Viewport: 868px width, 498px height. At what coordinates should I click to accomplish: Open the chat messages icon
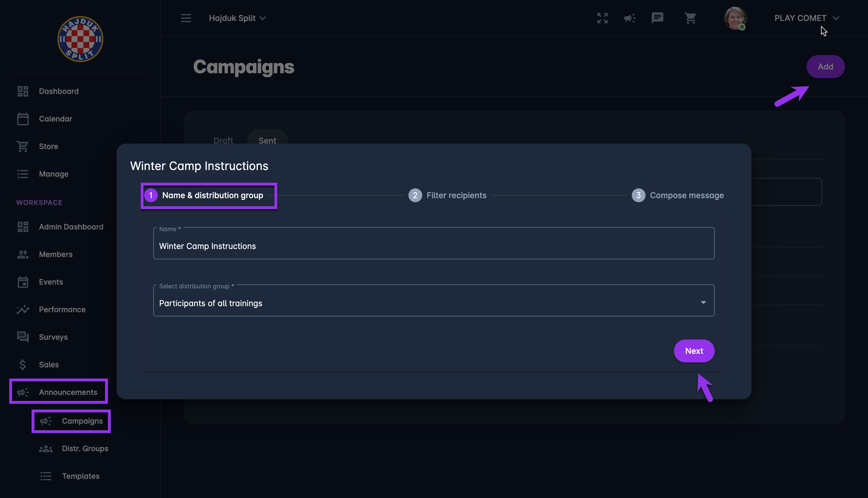[x=657, y=18]
